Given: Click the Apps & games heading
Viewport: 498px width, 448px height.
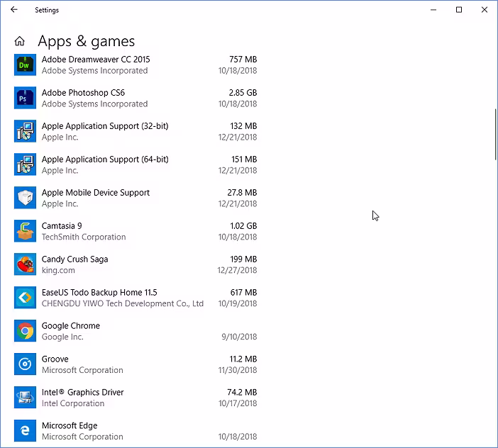Looking at the screenshot, I should [x=87, y=42].
